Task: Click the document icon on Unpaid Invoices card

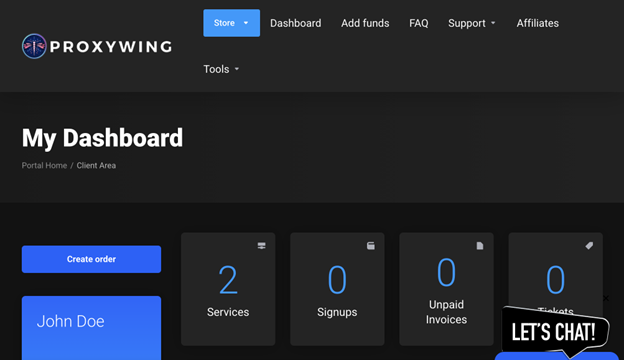Action: click(x=480, y=246)
